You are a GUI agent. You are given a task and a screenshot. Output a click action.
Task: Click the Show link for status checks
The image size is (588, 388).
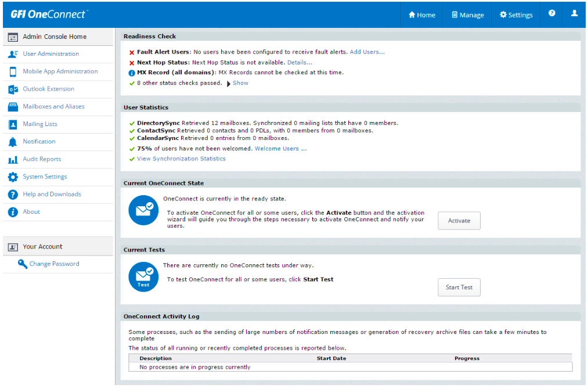240,83
